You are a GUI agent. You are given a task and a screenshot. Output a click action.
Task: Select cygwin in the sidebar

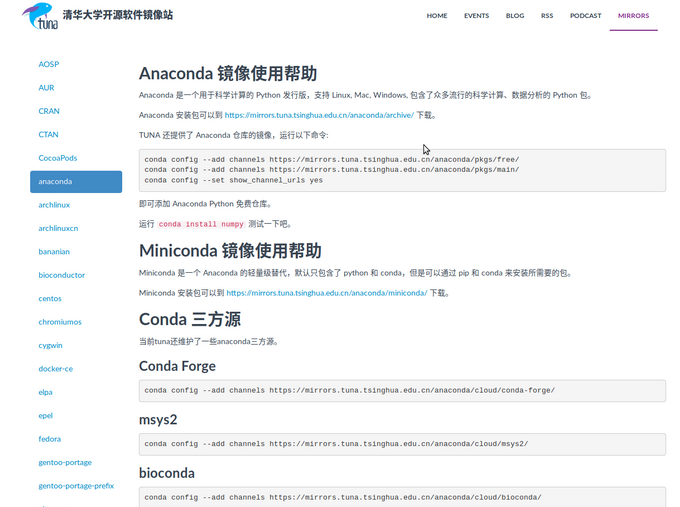(50, 345)
